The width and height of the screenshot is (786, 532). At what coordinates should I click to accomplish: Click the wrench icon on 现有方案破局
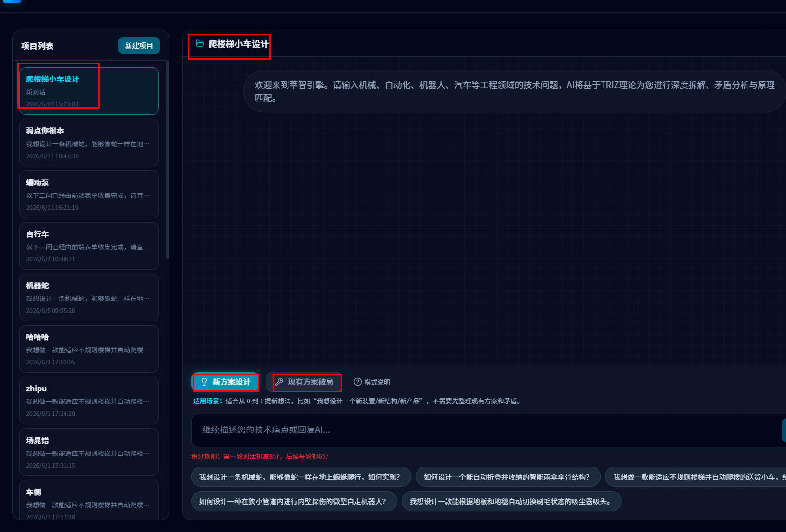pos(279,382)
